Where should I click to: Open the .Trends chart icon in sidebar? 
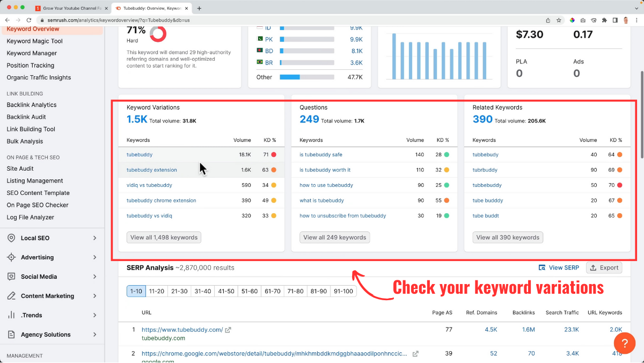pos(11,315)
